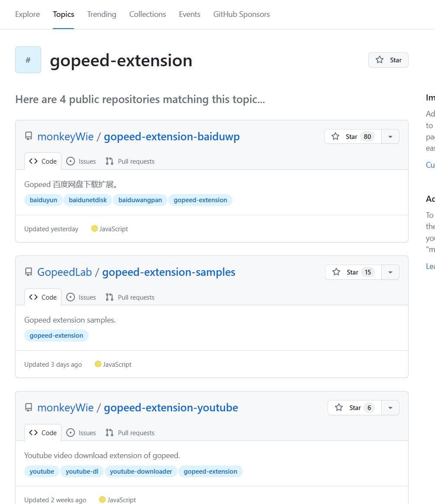Switch to the Trending navigation tab
Viewport: 435px width, 504px height.
click(x=102, y=14)
